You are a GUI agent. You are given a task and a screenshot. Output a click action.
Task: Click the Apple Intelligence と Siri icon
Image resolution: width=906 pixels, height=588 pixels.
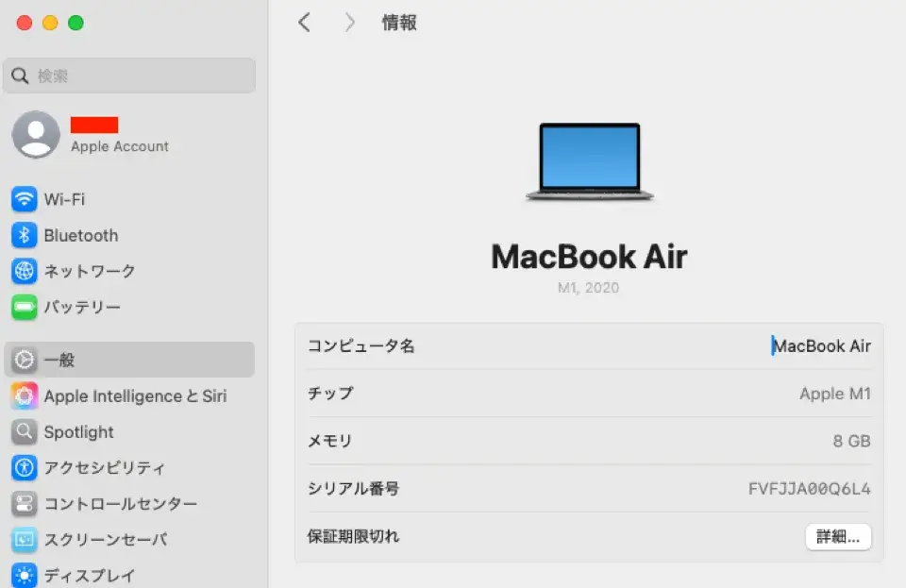tap(25, 395)
